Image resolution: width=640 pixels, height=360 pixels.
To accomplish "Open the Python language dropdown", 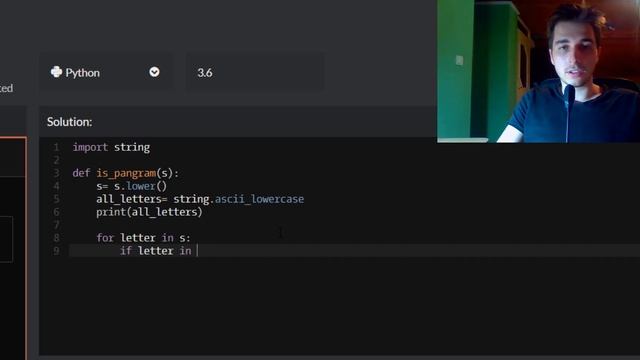I will pos(106,73).
